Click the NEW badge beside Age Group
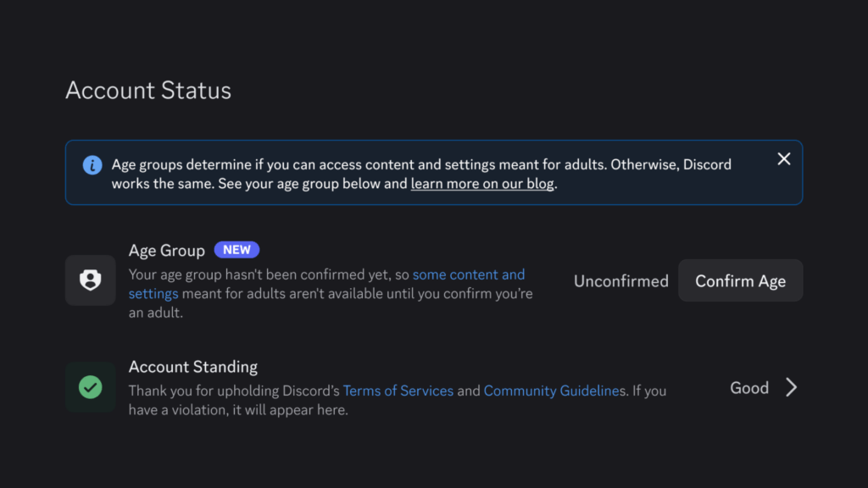The height and width of the screenshot is (488, 868). click(237, 250)
